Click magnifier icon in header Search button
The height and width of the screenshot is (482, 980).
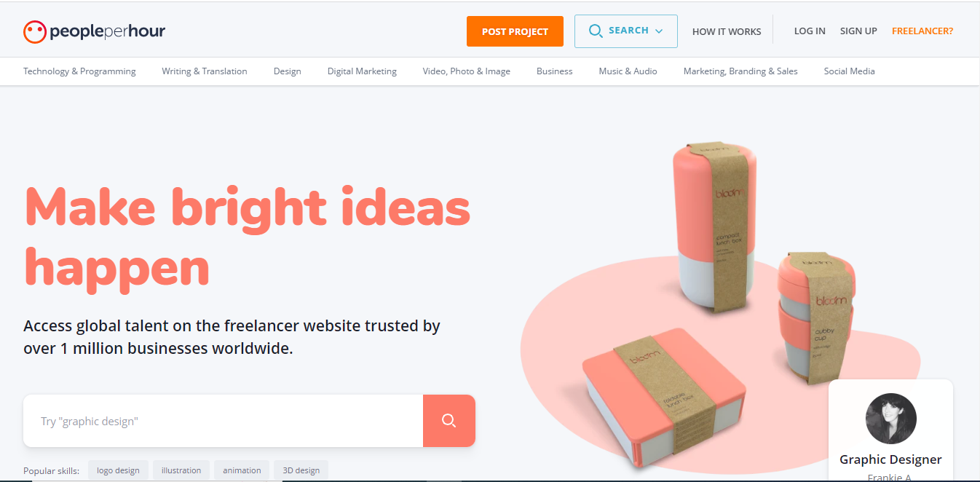(x=596, y=31)
